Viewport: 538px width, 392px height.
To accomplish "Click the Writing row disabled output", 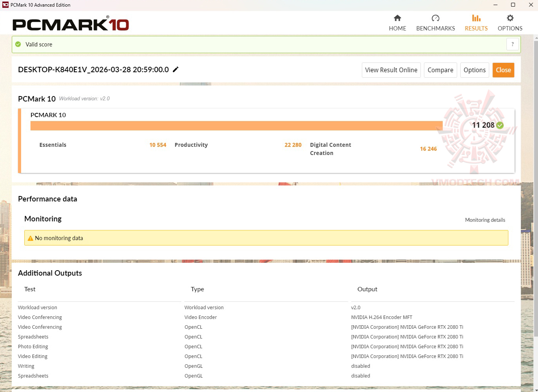I will 361,366.
